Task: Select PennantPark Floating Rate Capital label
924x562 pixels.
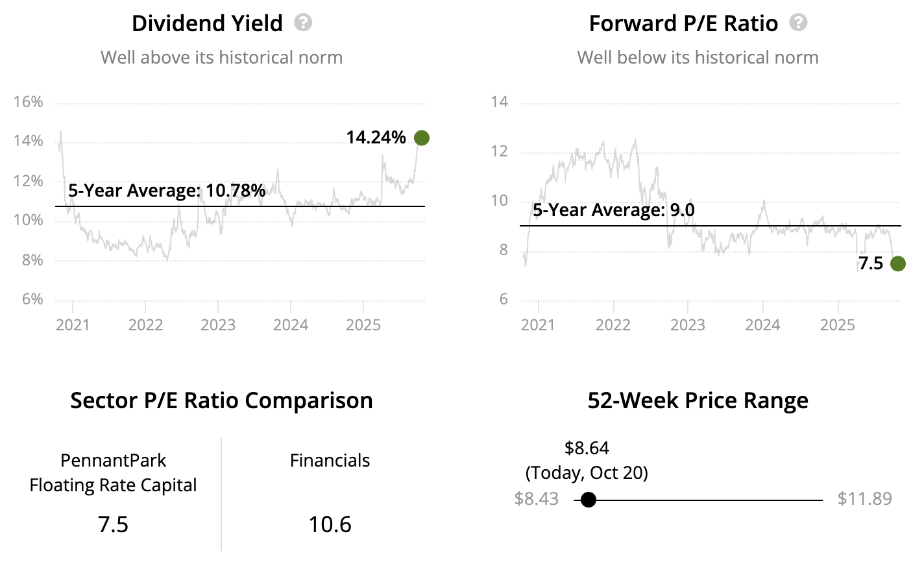Action: click(x=113, y=473)
